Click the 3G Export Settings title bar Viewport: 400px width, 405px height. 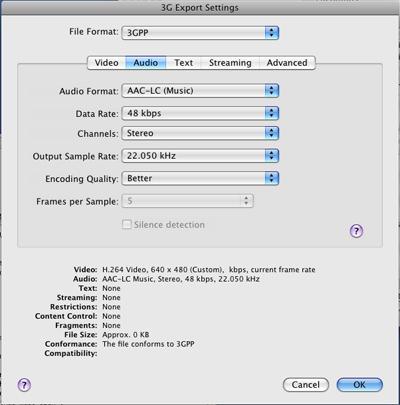point(200,7)
